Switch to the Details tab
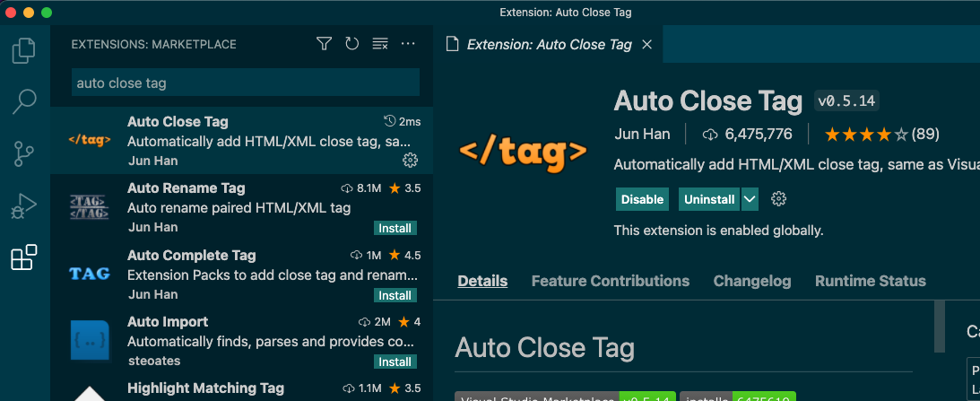980x401 pixels. pos(482,281)
